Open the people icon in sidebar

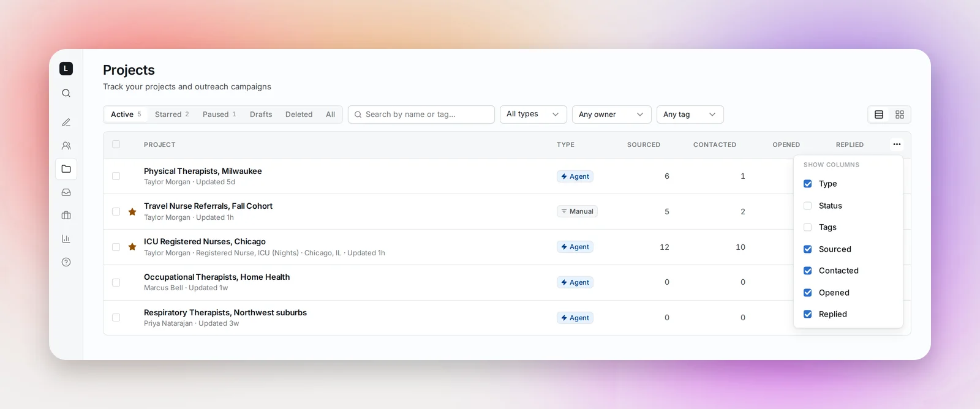click(x=66, y=146)
